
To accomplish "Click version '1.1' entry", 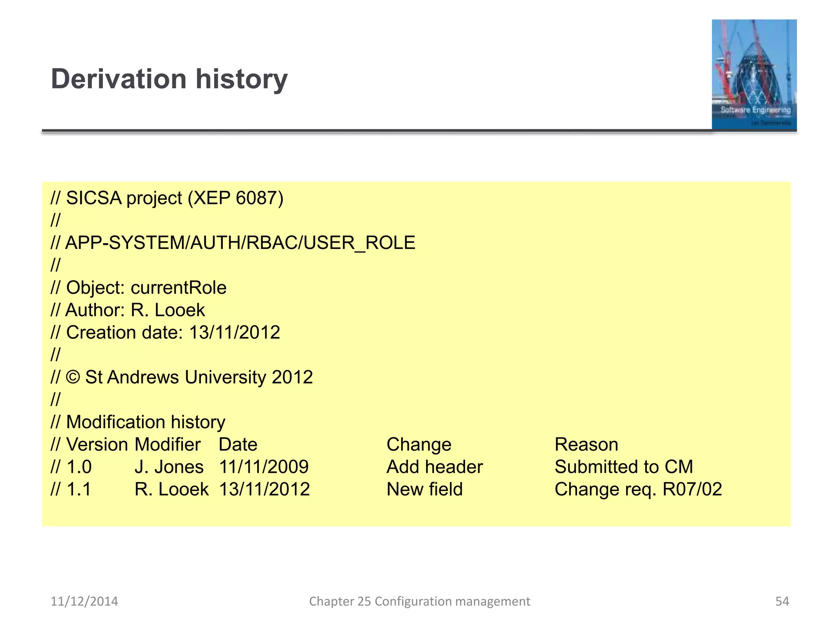I will (x=79, y=489).
